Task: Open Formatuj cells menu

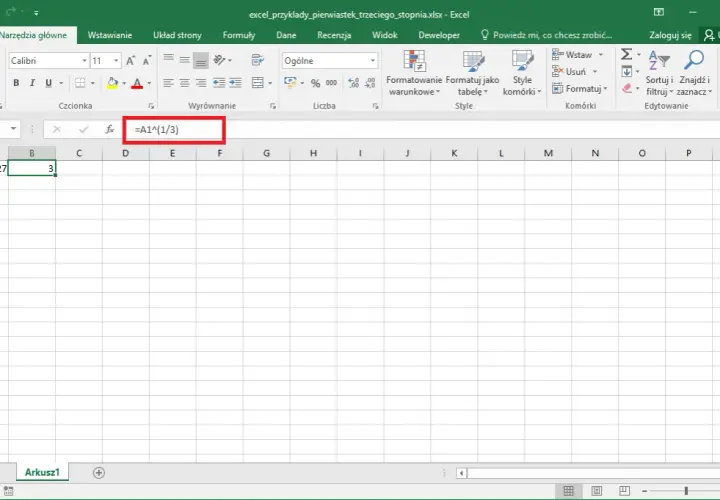Action: [580, 89]
